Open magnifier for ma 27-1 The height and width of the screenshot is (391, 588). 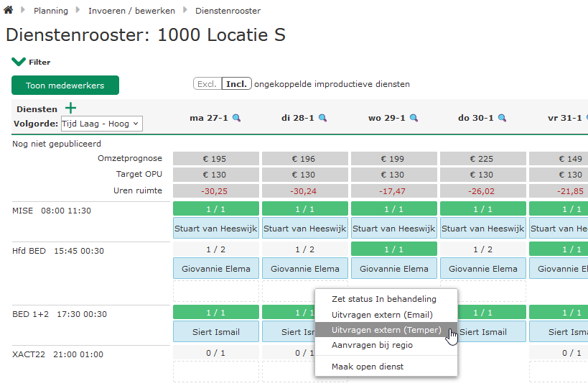tap(236, 118)
